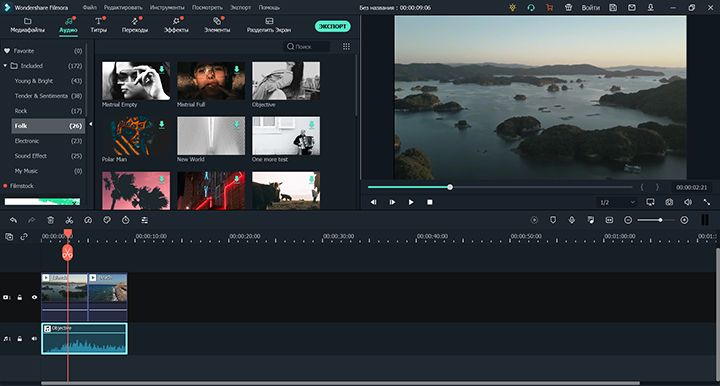Select the Objective audio clip on timeline
Viewport: 720px width, 386px height.
coord(84,339)
